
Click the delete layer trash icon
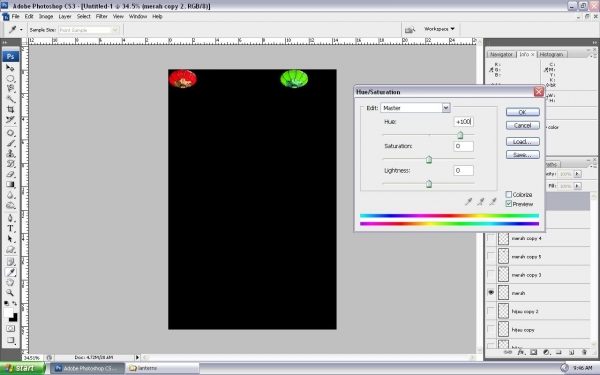click(584, 352)
